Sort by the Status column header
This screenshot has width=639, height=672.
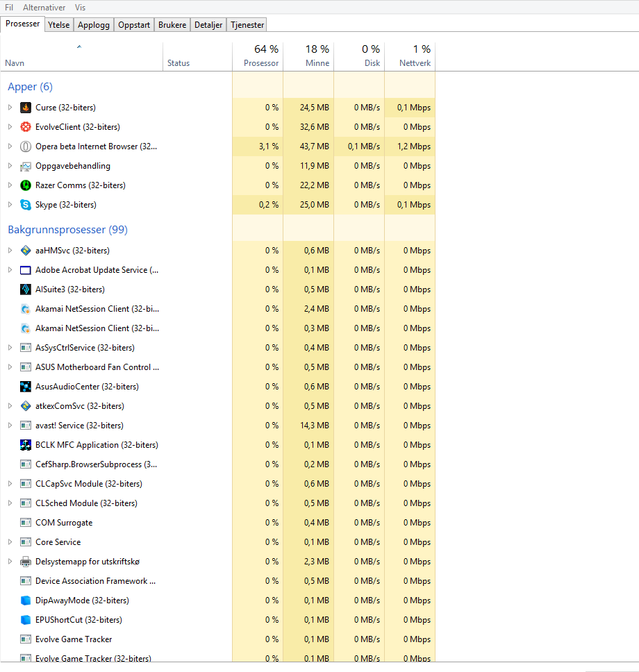coord(197,56)
